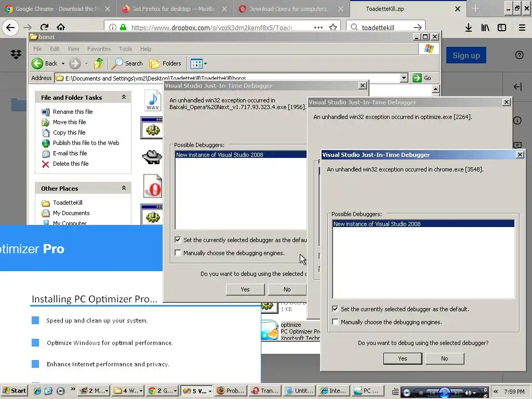532x399 pixels.
Task: Click No in the chrome.exe debugger dialog
Action: (x=445, y=358)
